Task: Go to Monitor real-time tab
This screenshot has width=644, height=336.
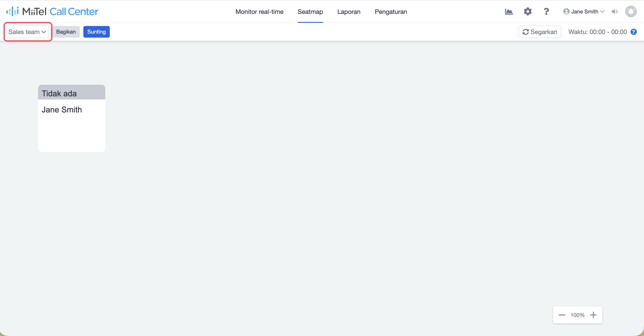Action: click(x=259, y=12)
